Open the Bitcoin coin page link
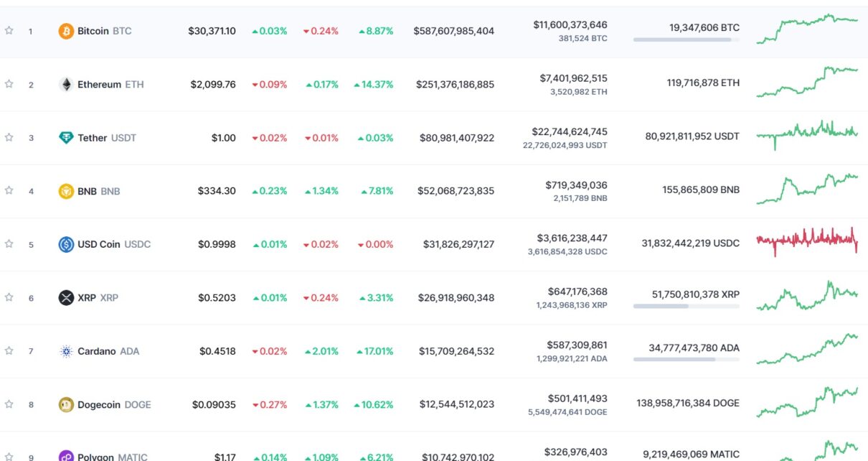 (x=93, y=31)
